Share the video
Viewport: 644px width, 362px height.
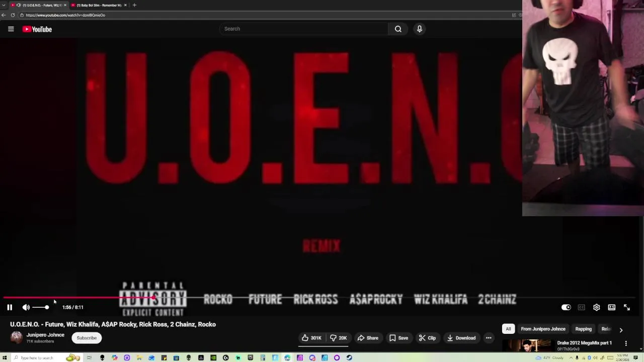tap(368, 338)
